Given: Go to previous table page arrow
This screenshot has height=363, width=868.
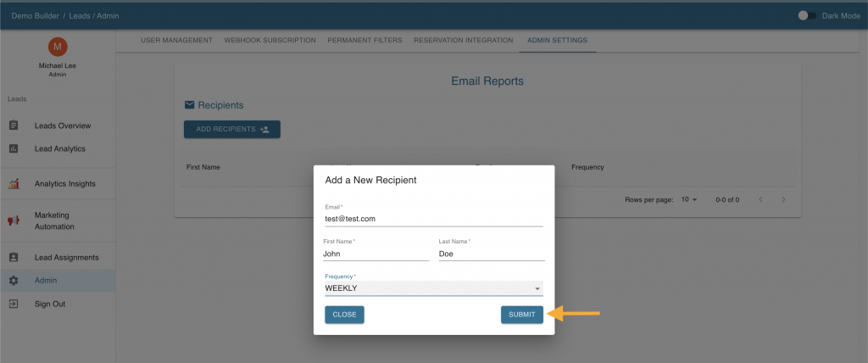Looking at the screenshot, I should click(760, 199).
